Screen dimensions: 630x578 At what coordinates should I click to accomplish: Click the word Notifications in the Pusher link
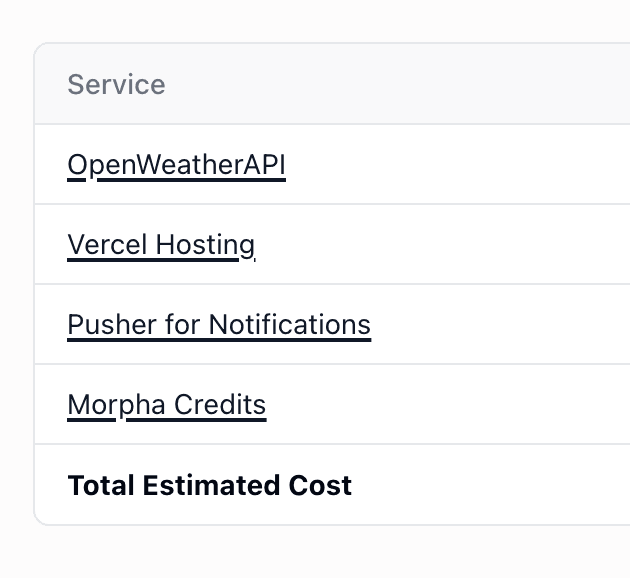pyautogui.click(x=290, y=325)
